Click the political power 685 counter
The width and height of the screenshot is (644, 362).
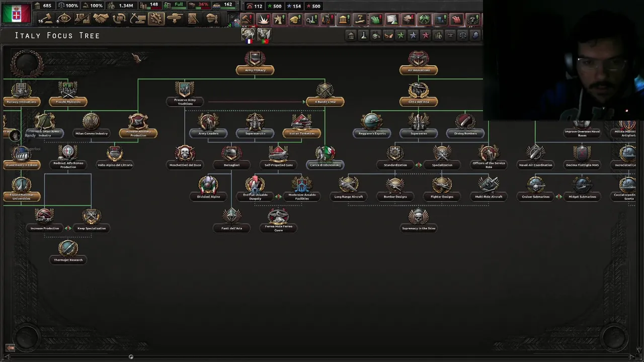pyautogui.click(x=43, y=6)
